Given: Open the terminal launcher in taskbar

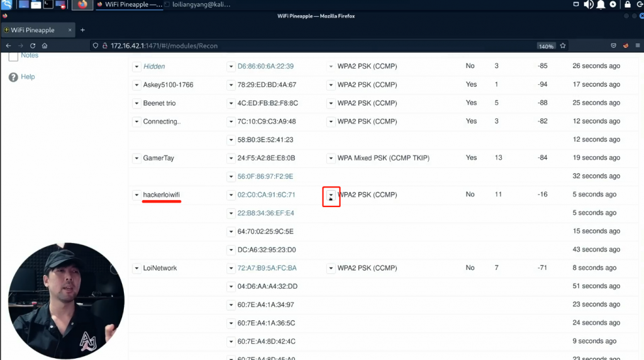Looking at the screenshot, I should pyautogui.click(x=48, y=4).
